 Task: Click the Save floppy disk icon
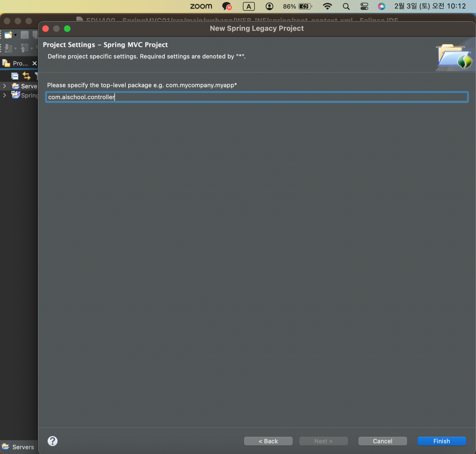[x=24, y=35]
